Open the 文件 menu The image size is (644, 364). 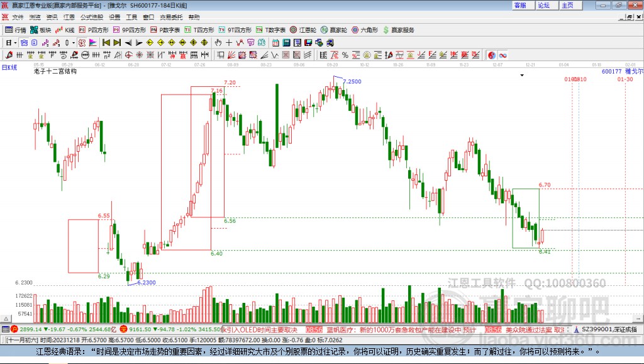tap(18, 17)
